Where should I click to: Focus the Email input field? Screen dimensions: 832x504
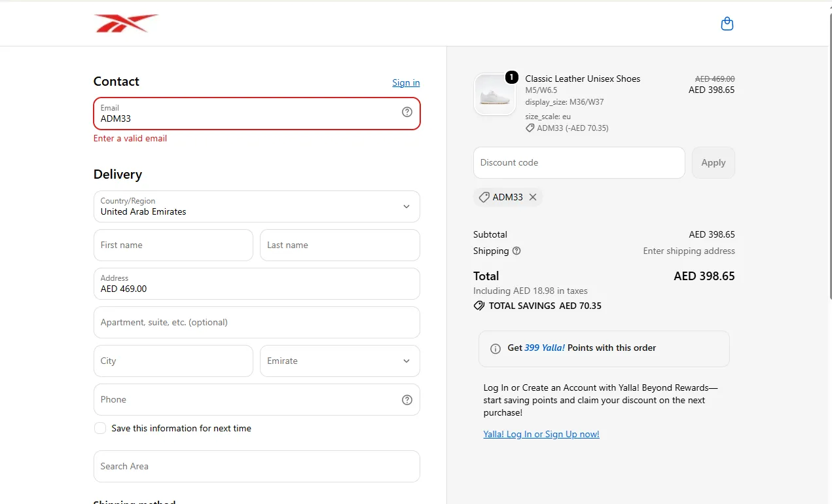[x=257, y=113]
